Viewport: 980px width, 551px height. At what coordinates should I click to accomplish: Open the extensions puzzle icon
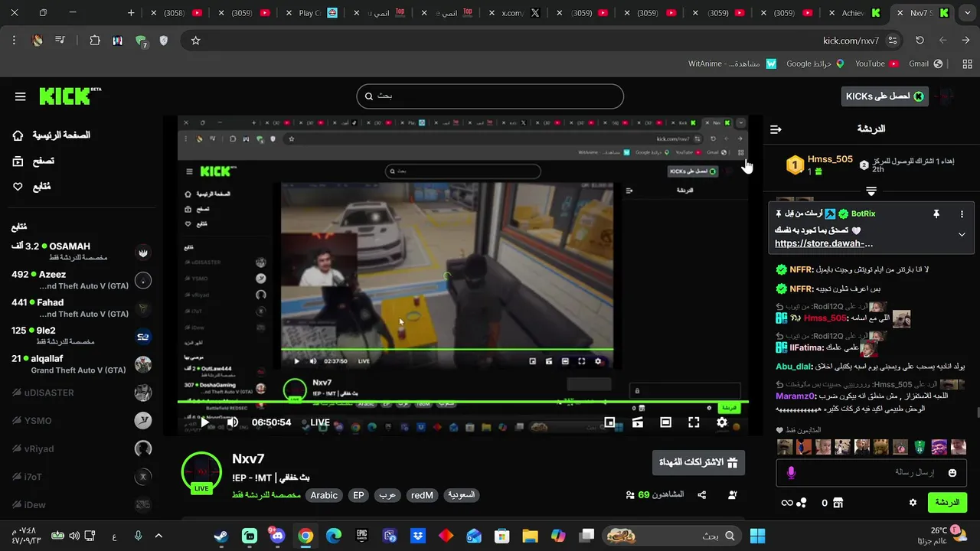[95, 41]
